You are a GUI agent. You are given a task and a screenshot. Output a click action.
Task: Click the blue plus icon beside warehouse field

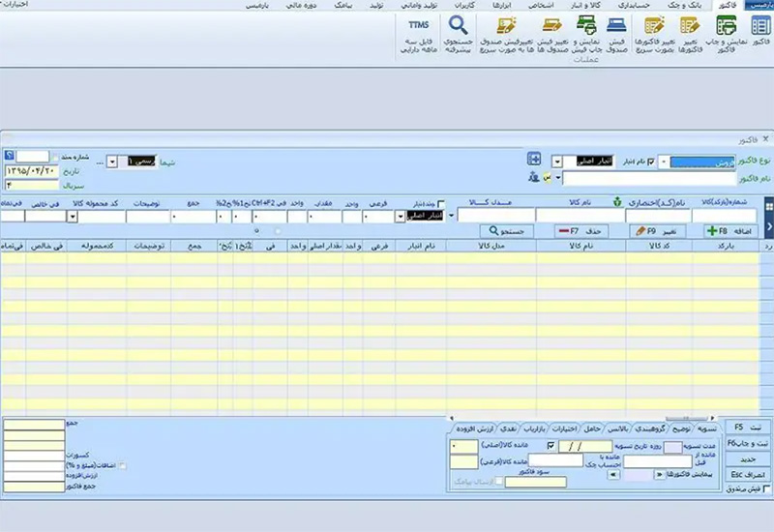(x=534, y=160)
